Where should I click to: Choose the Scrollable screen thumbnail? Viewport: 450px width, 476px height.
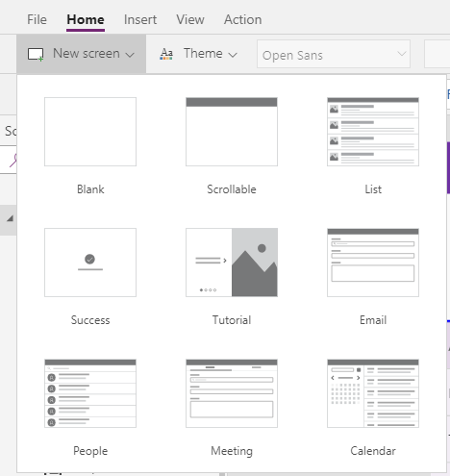232,132
